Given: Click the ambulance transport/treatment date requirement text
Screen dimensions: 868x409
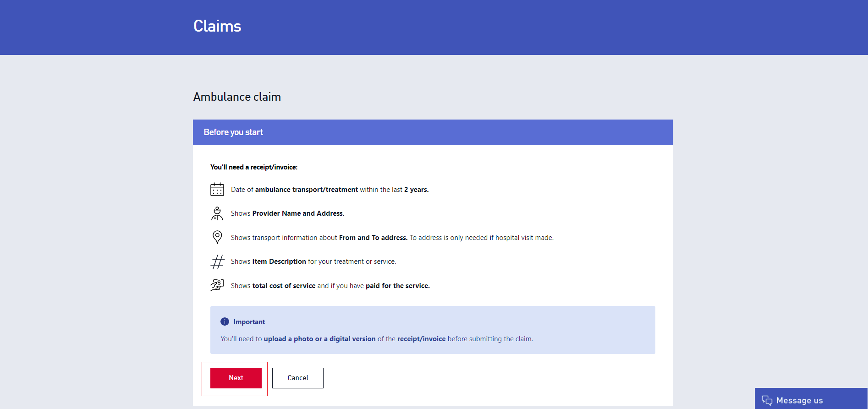Looking at the screenshot, I should point(330,190).
